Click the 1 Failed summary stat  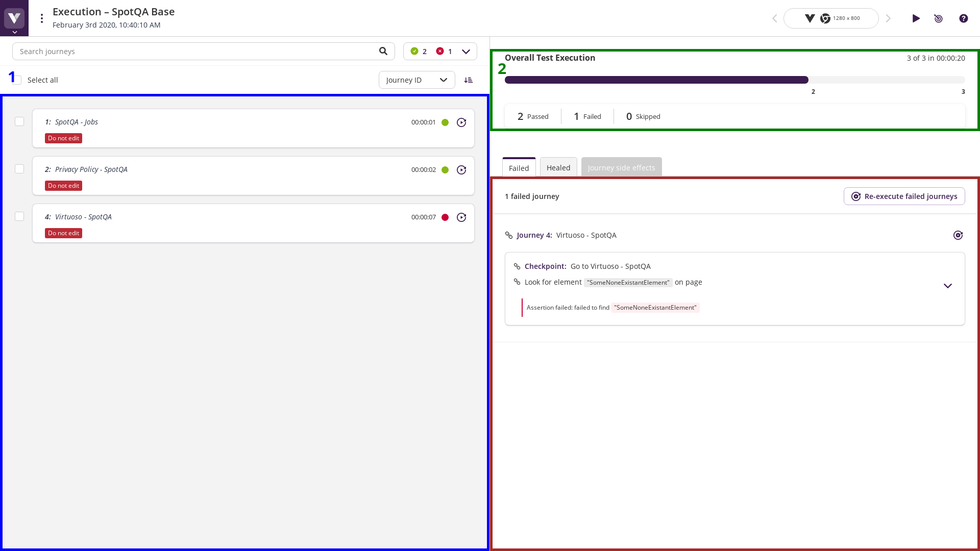pos(587,116)
